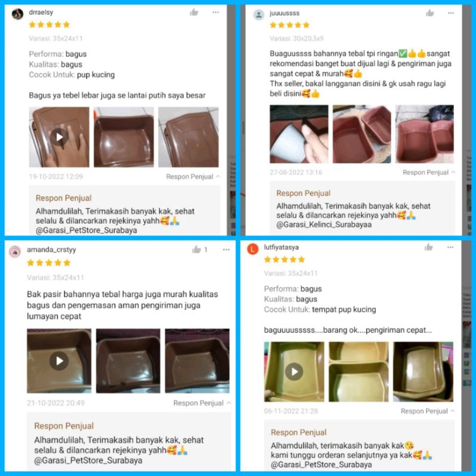View juuuussss's white cup photo thumbnail
Viewport: 476px width, 476px height.
pos(299,134)
